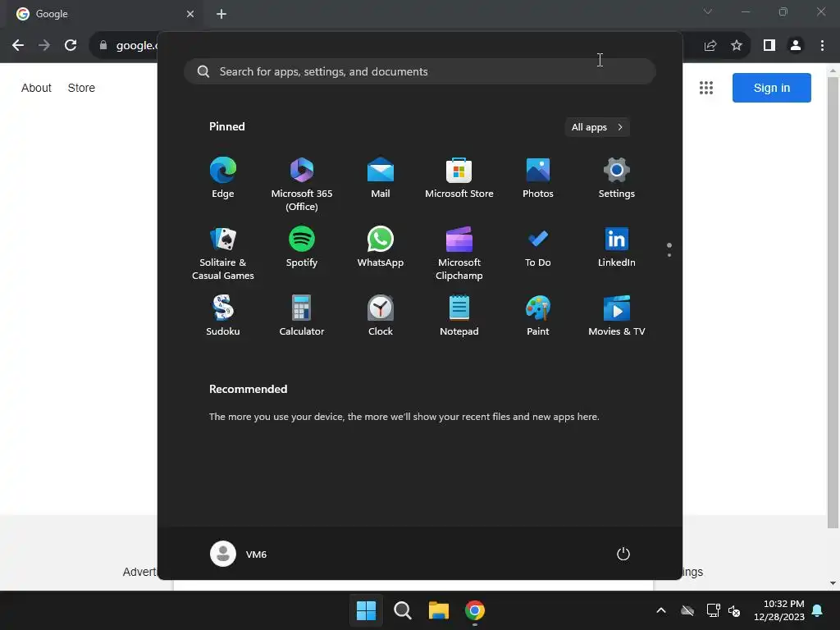
Task: Expand the All apps list
Action: click(x=597, y=127)
